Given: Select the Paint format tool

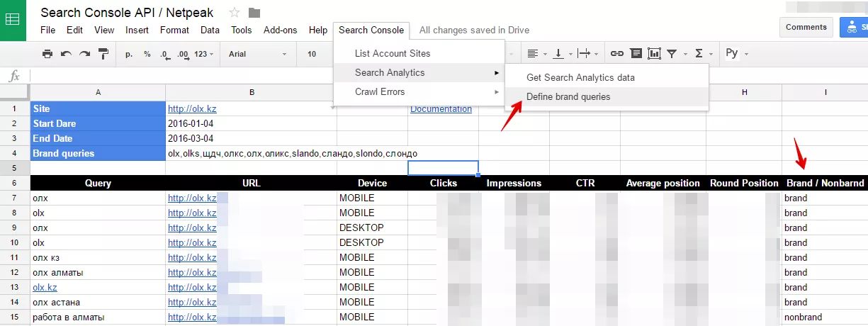Looking at the screenshot, I should pyautogui.click(x=103, y=54).
